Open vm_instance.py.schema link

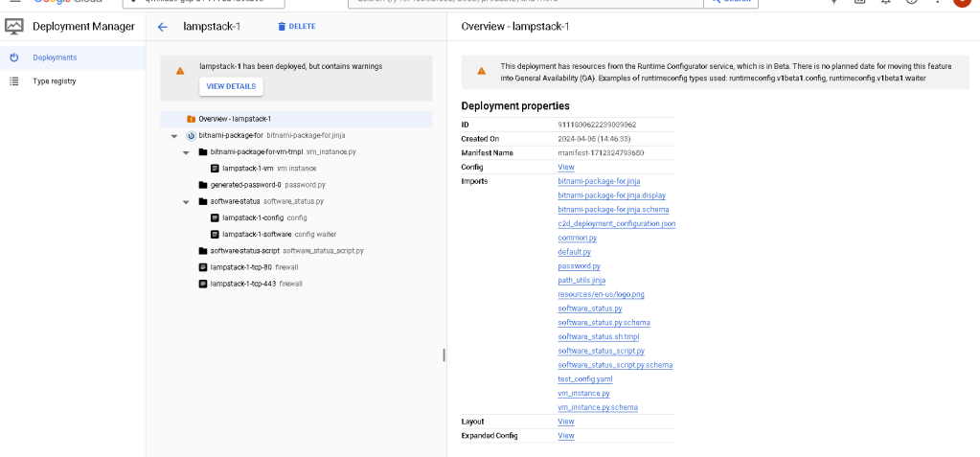point(598,407)
